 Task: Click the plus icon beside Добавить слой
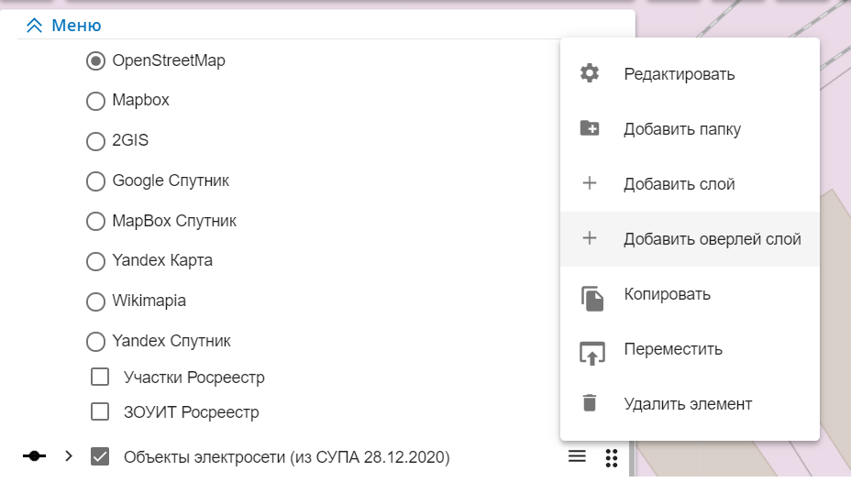(x=590, y=184)
